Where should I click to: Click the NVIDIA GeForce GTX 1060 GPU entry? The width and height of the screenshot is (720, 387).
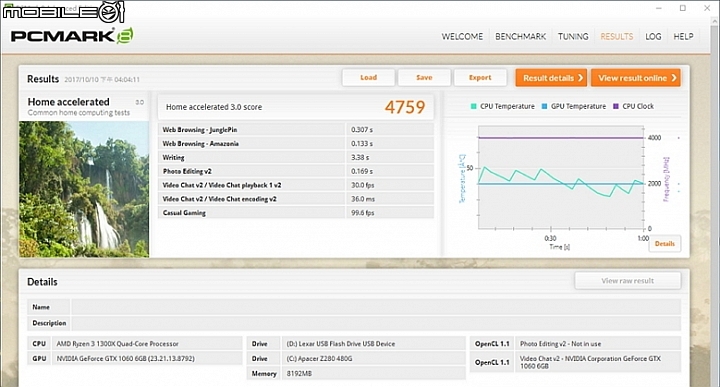125,359
